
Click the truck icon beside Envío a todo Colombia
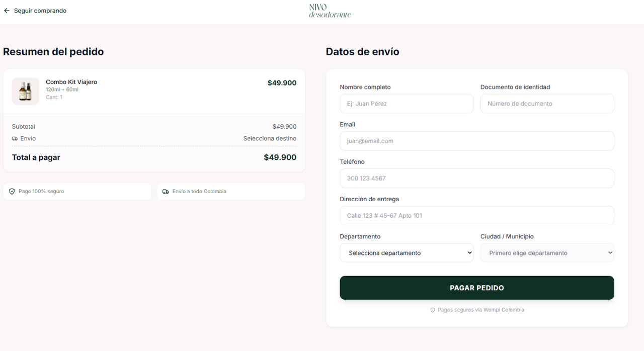(166, 191)
